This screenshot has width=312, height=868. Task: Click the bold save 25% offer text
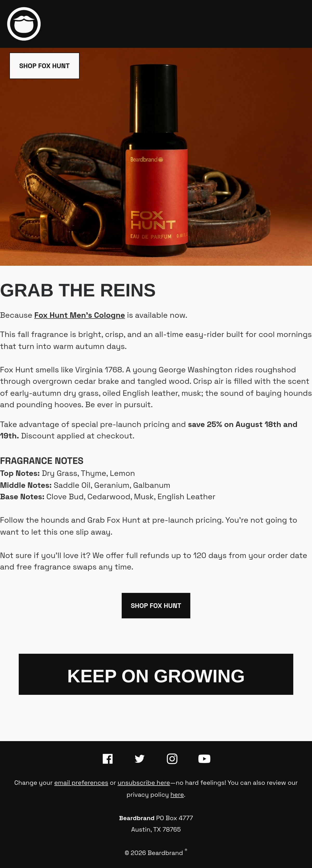click(148, 430)
